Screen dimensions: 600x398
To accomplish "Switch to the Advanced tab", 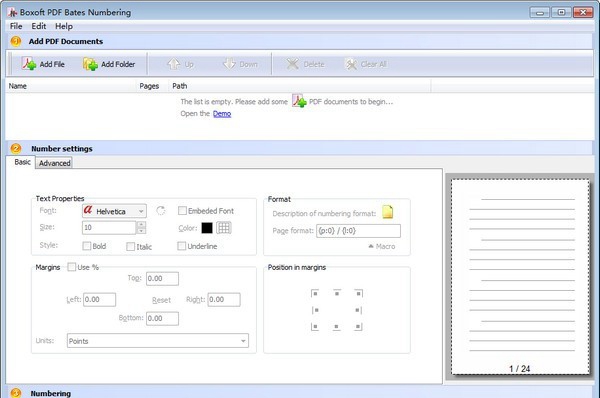I will click(54, 163).
